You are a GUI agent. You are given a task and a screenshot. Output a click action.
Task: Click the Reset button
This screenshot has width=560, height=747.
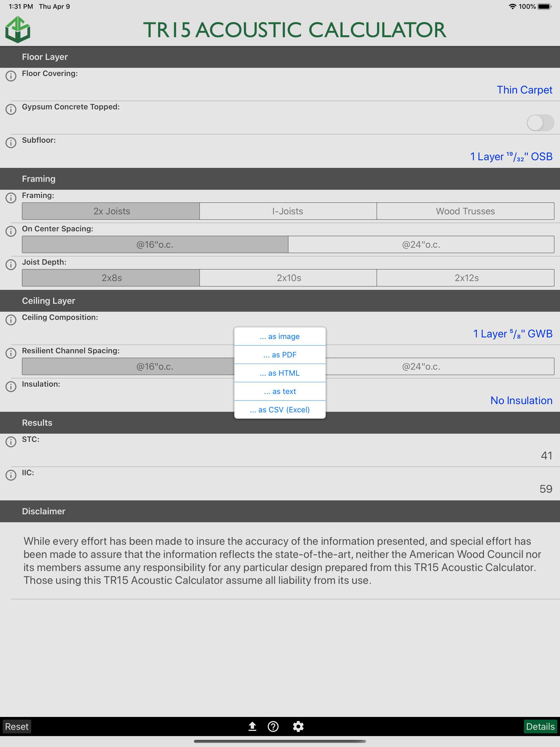(x=17, y=726)
